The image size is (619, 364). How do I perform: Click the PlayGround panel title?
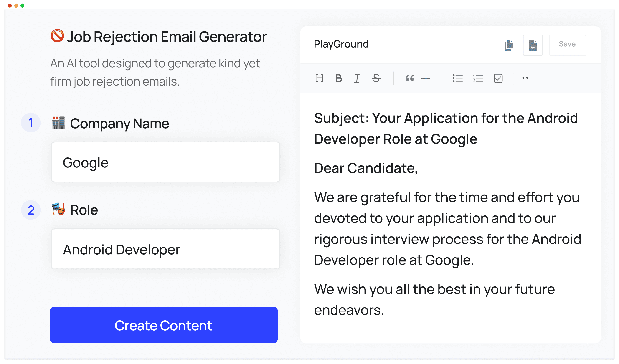(341, 44)
